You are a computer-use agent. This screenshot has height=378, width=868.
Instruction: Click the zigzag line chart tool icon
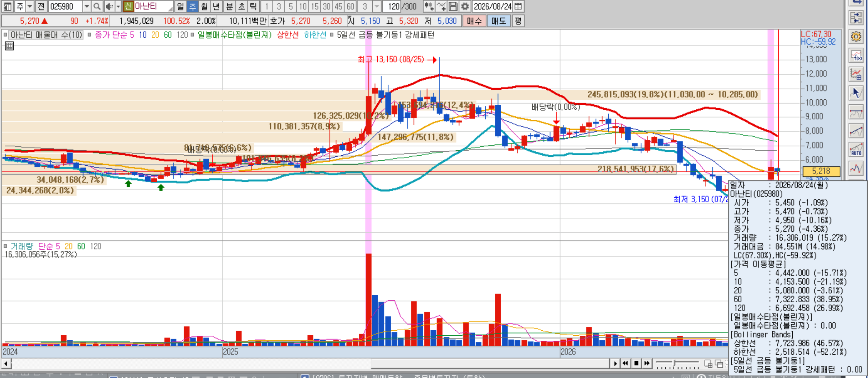tap(856, 169)
